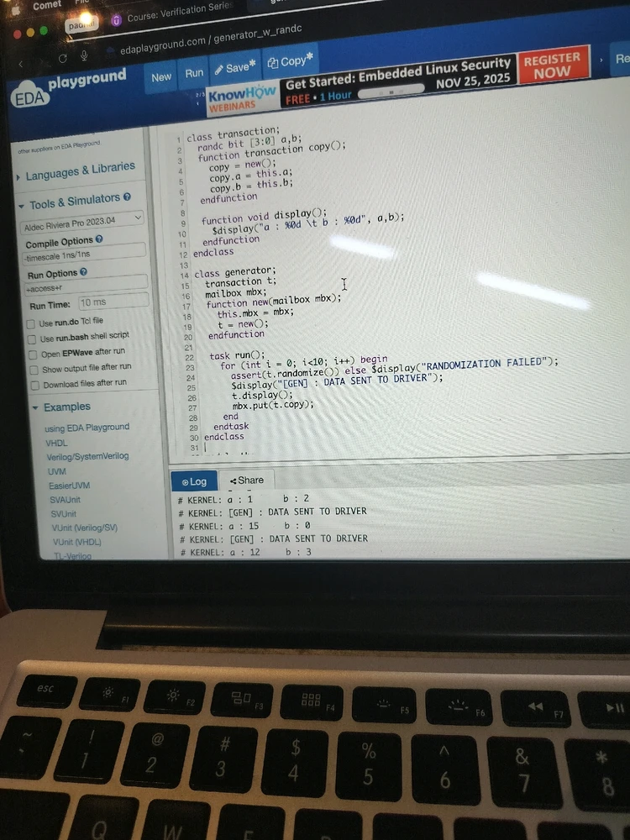
Task: Toggle Show output file after run
Action: click(x=34, y=370)
